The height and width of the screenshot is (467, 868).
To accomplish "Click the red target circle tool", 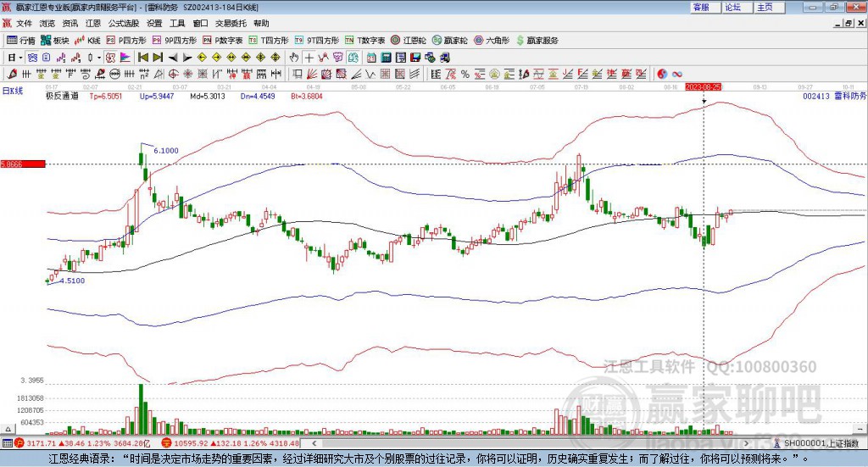I will (173, 74).
